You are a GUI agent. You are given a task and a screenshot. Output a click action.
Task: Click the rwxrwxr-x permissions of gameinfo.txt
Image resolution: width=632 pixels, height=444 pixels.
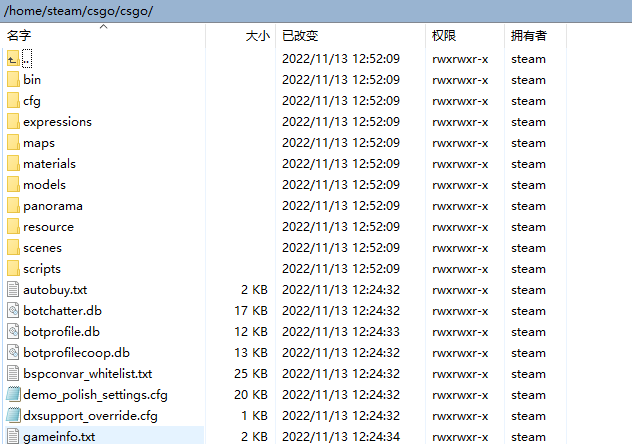[460, 437]
